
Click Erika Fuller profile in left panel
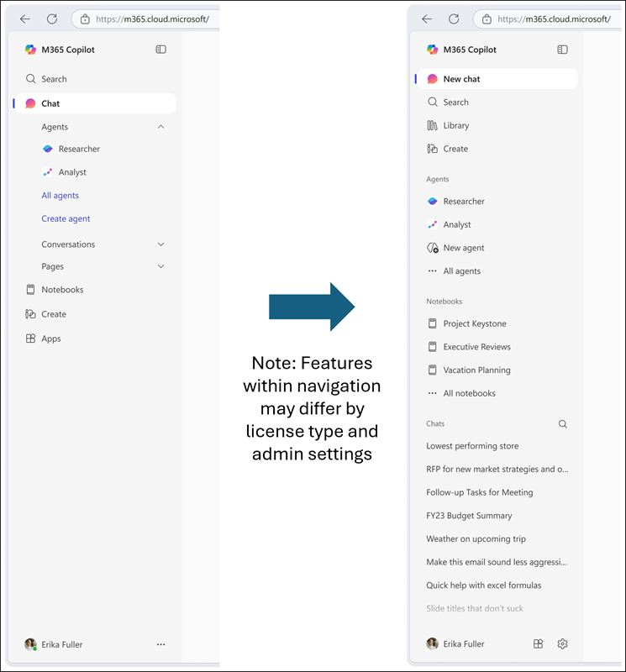click(54, 644)
